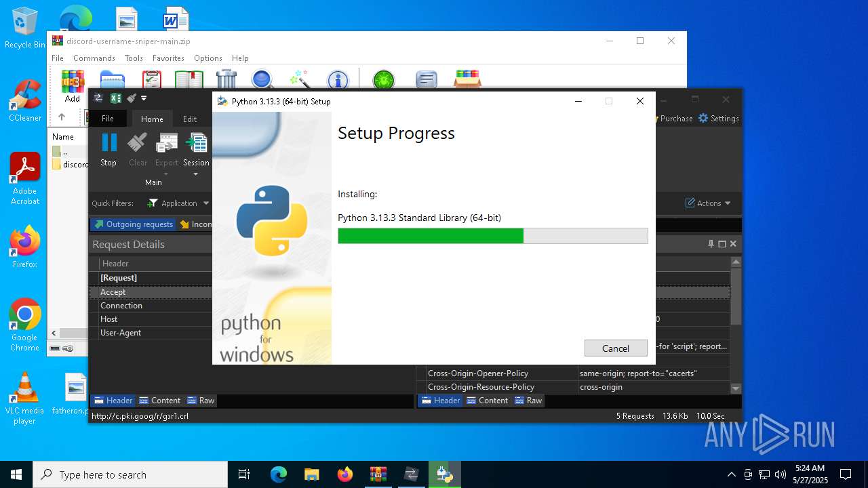Screen dimensions: 868x488
Task: Click the brush quick-access icon in title bar
Action: [132, 98]
